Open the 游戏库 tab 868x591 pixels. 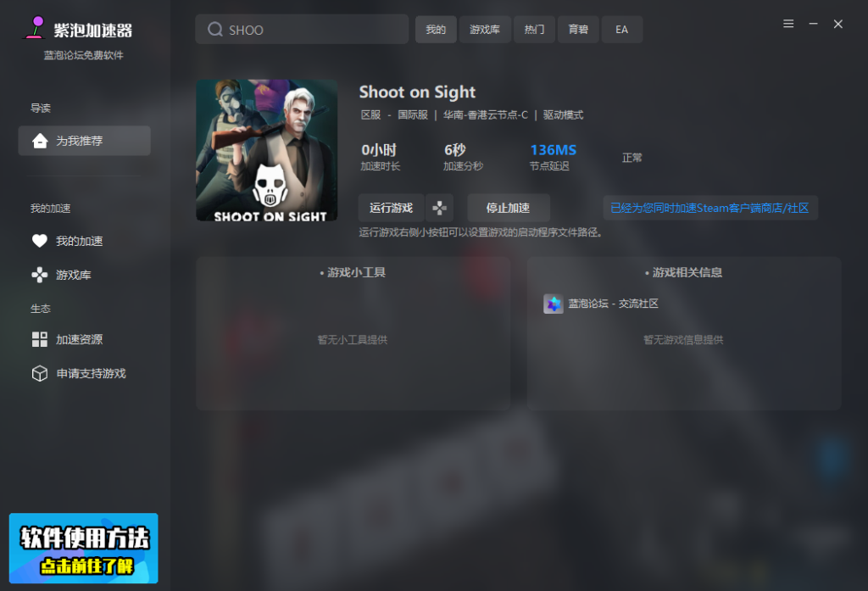coord(484,30)
